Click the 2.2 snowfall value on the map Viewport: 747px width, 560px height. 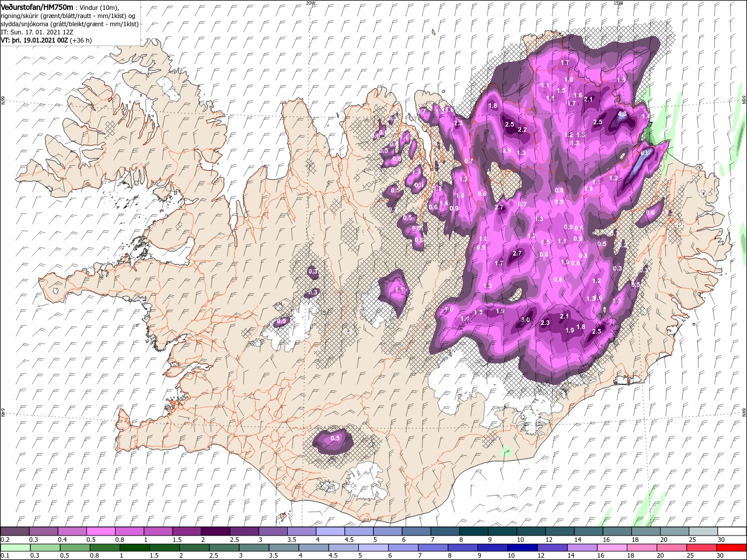click(x=522, y=129)
